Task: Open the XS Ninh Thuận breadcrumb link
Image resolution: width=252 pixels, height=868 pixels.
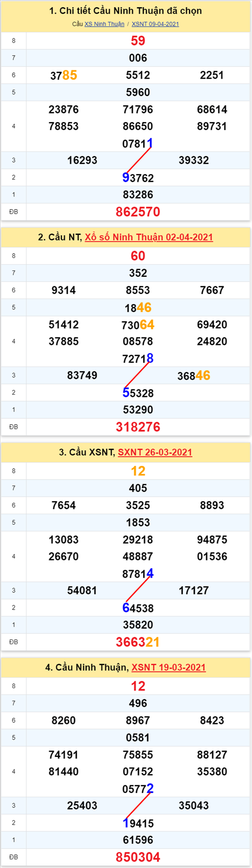Action: coord(104,24)
